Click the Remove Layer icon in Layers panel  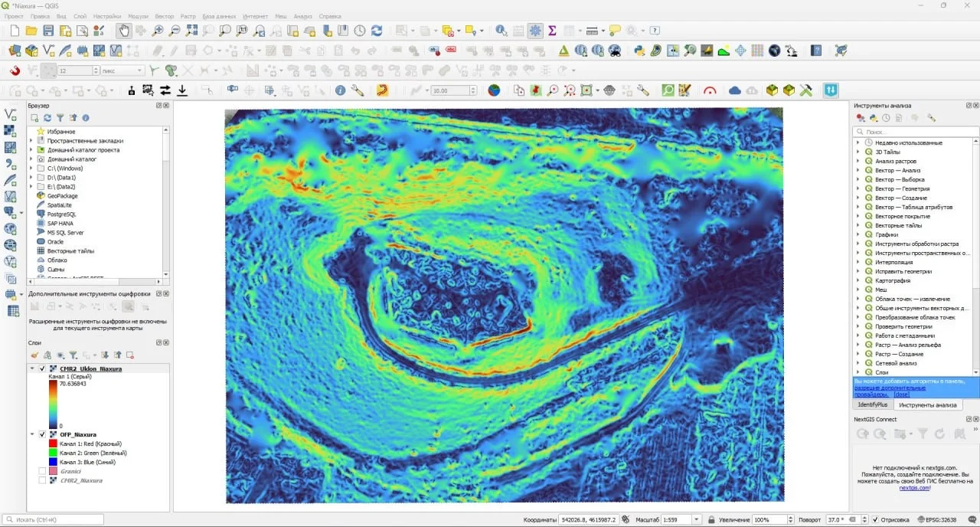coord(129,355)
